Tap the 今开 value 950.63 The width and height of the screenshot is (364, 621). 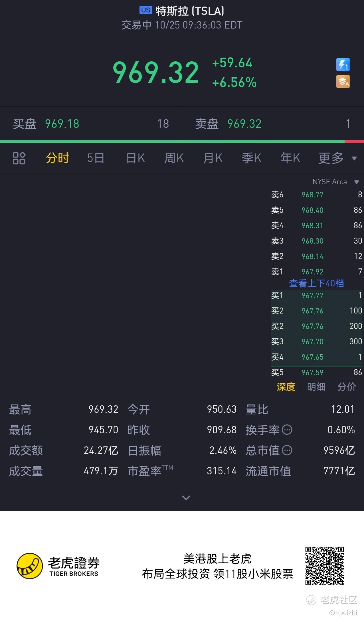[222, 409]
